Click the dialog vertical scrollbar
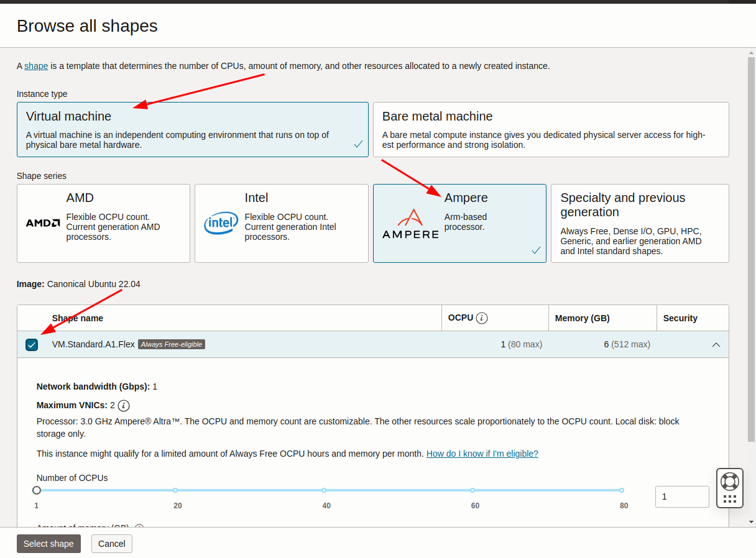Viewport: 756px width, 558px height. point(751,249)
